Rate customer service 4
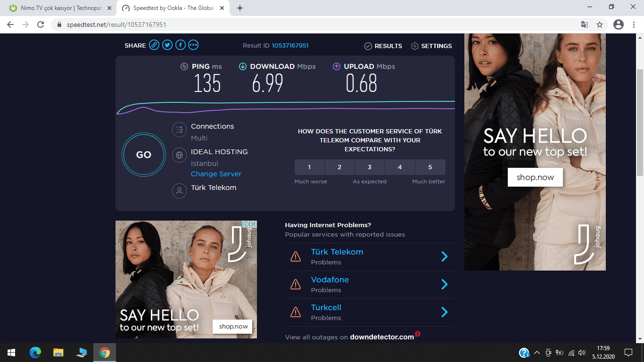 (x=400, y=167)
